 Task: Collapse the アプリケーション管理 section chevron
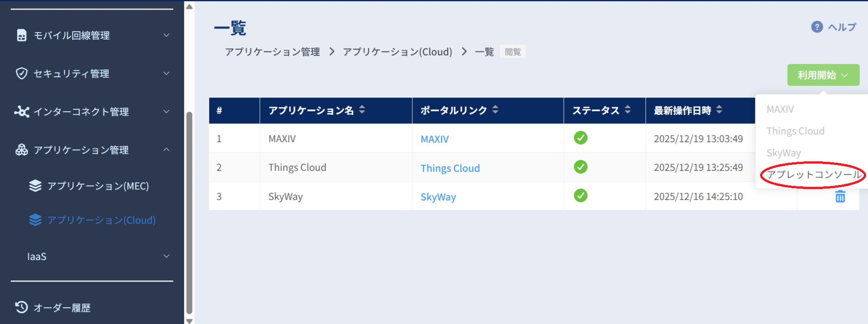[x=167, y=150]
